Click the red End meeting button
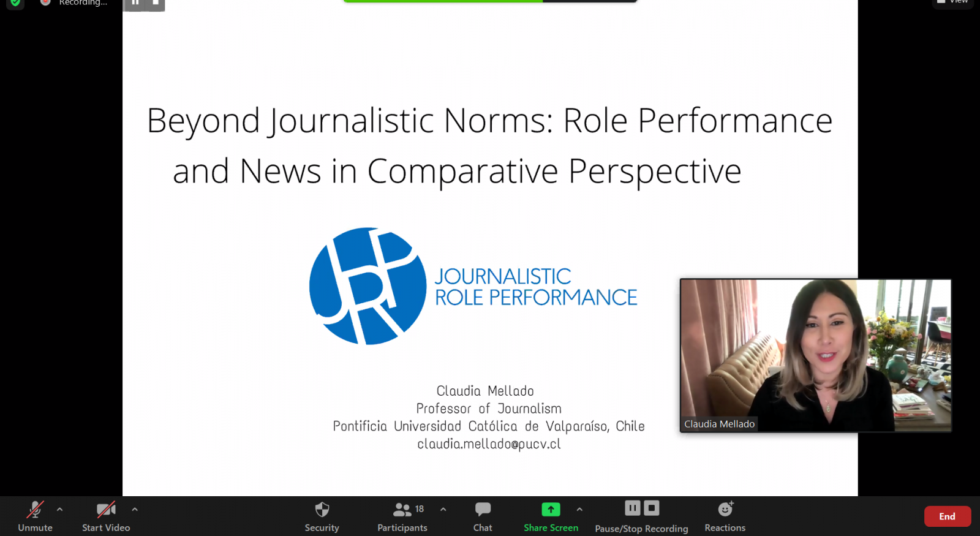980x536 pixels. click(947, 516)
